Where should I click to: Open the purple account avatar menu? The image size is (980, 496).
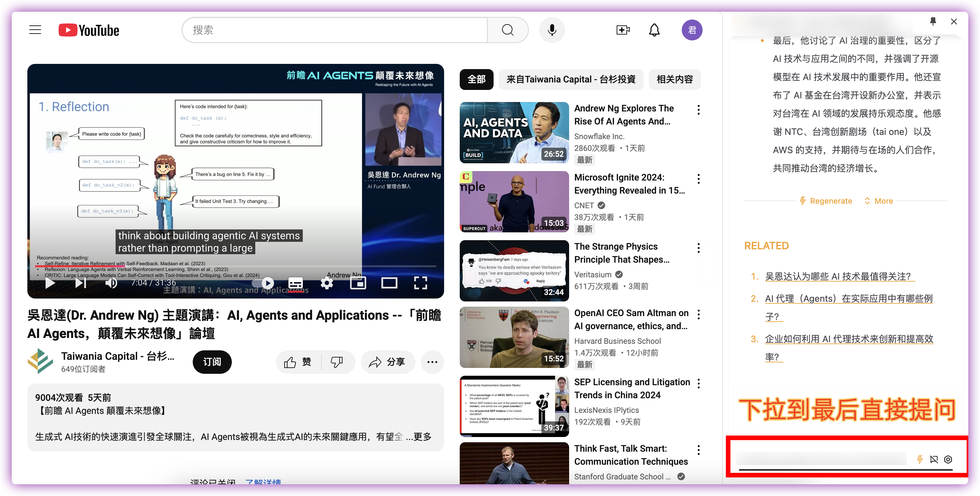692,30
